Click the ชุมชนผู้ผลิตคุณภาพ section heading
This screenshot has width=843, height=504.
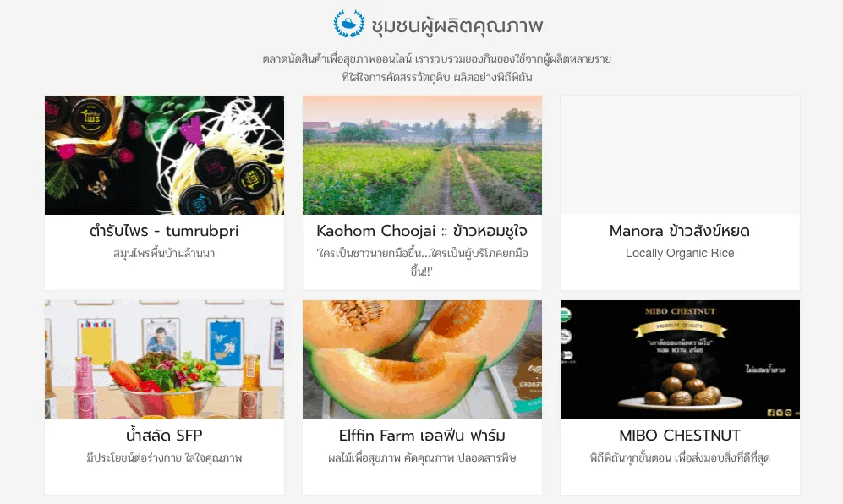pyautogui.click(x=457, y=25)
